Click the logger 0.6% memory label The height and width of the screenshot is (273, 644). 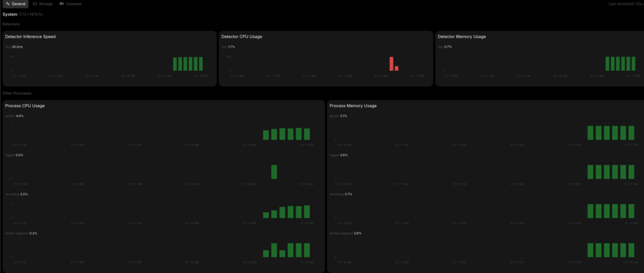click(x=339, y=155)
